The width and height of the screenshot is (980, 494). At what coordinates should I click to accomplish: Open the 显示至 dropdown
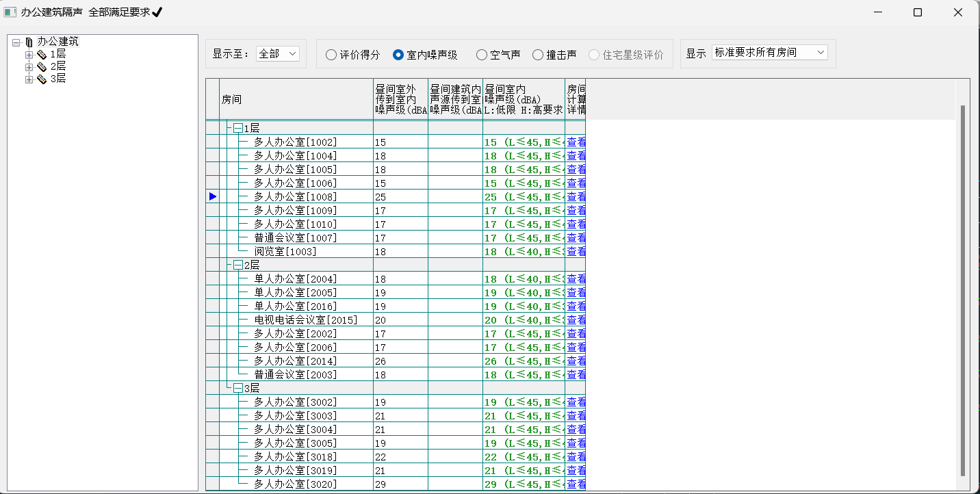(278, 53)
